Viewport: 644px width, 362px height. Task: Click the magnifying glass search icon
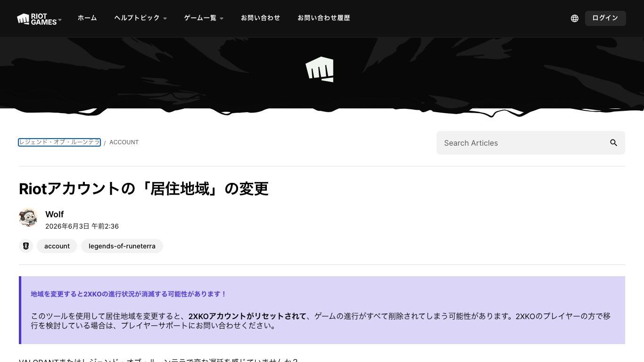pos(613,143)
